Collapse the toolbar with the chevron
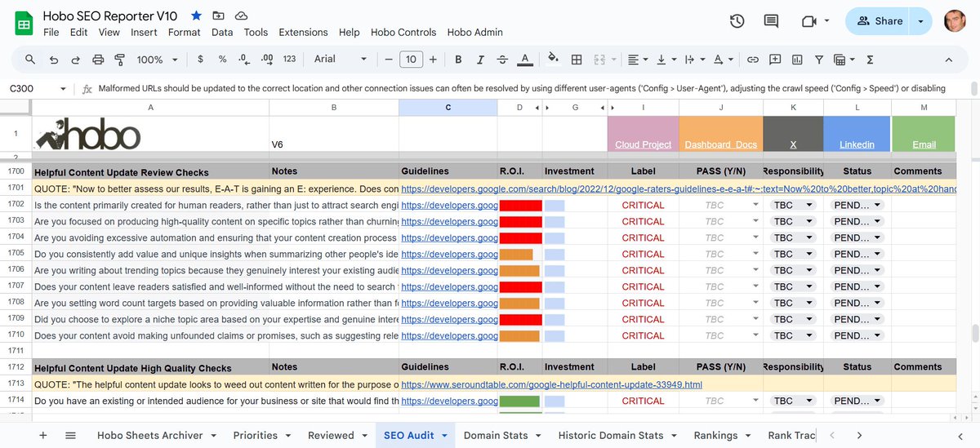Viewport: 980px width, 448px height. click(x=948, y=60)
